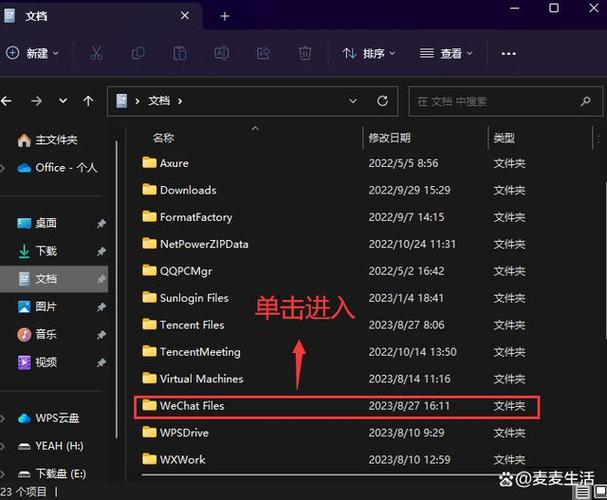
Task: Expand the WPS云盘 tree node
Action: point(2,418)
